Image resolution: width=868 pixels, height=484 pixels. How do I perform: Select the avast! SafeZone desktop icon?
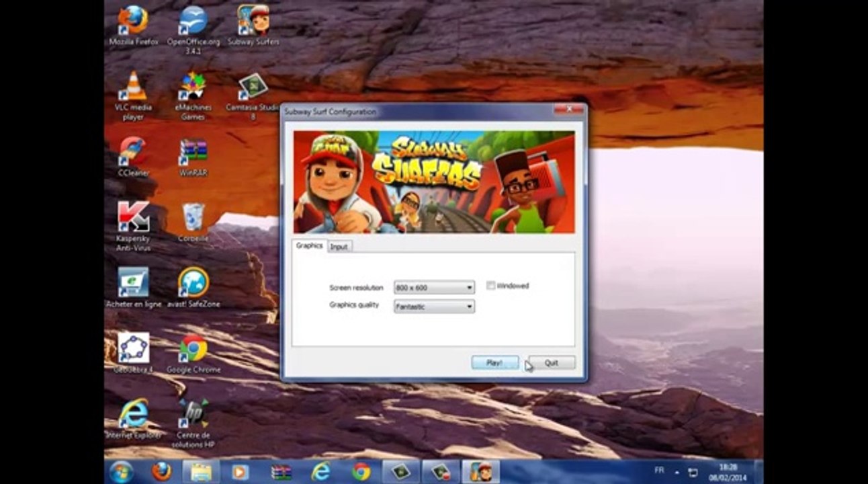click(193, 288)
